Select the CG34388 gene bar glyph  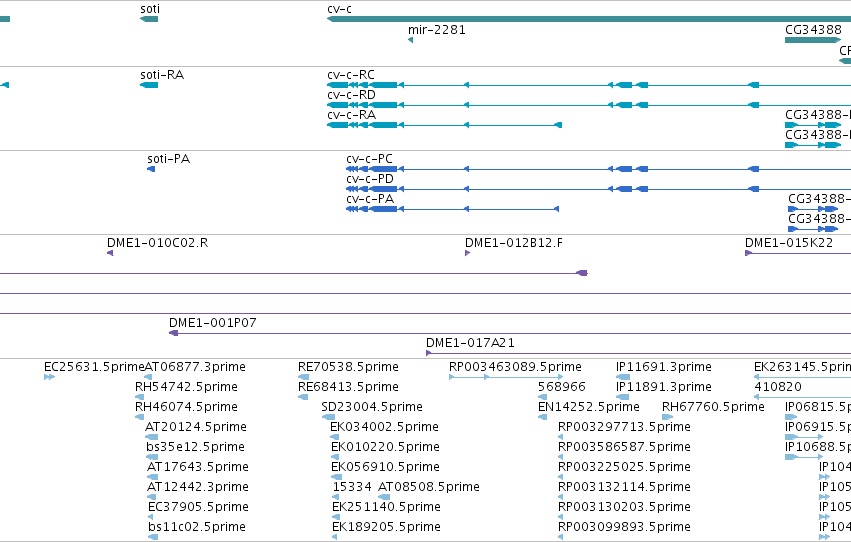point(813,40)
